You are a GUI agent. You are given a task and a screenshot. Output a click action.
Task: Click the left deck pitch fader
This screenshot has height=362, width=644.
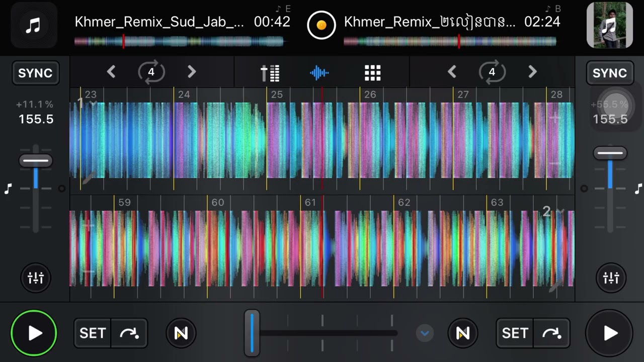pos(36,161)
